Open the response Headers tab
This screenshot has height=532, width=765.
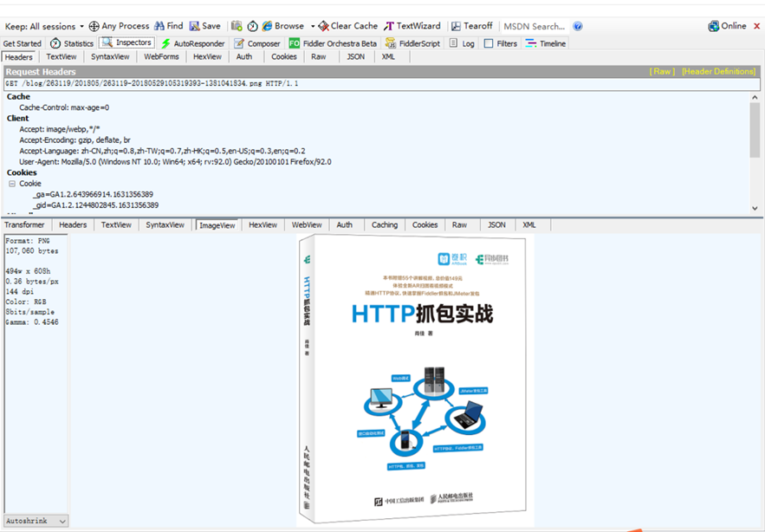[73, 225]
